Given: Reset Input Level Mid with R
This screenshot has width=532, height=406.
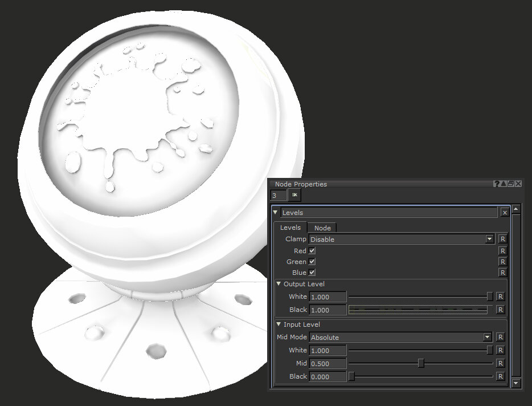Looking at the screenshot, I should coord(500,363).
